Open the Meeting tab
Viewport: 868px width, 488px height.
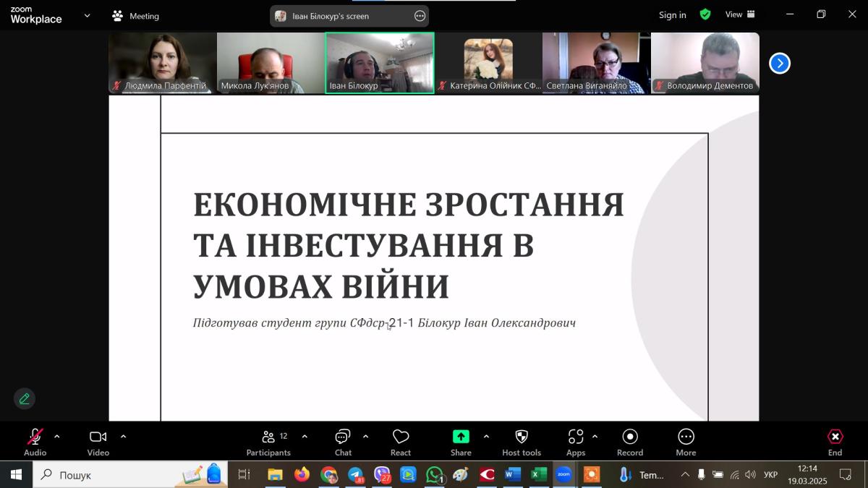click(136, 16)
